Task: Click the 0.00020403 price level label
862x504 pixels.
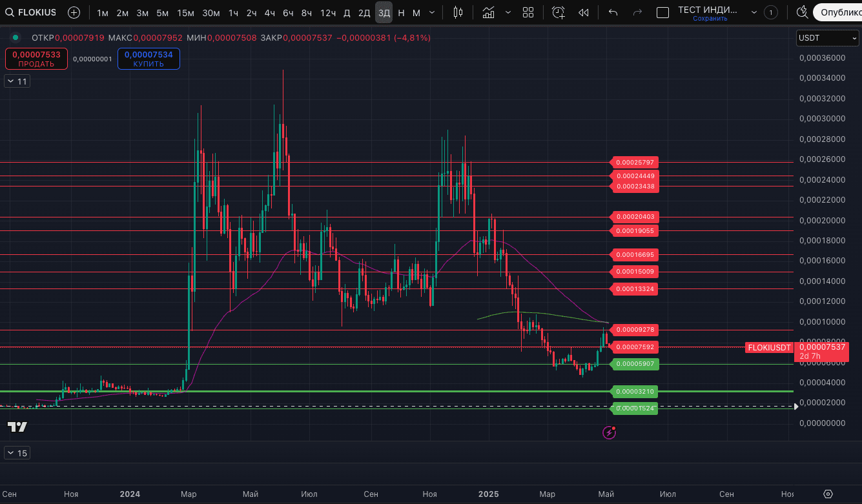Action: click(635, 217)
